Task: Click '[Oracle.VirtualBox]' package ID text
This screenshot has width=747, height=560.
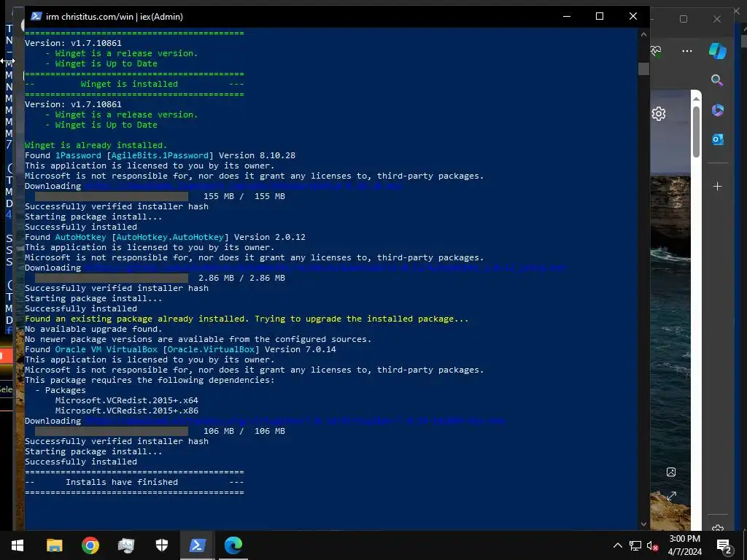Action: coord(211,349)
